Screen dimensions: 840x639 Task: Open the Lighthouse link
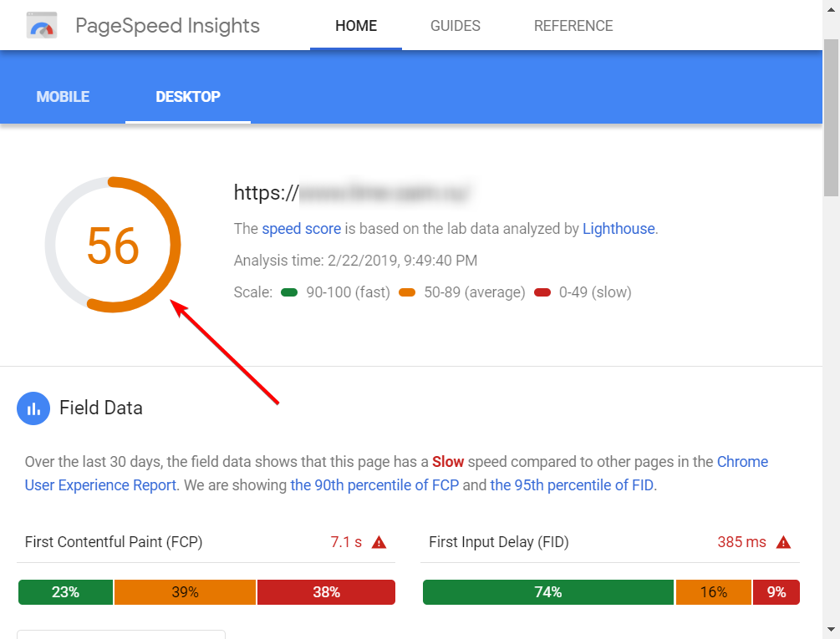[619, 229]
